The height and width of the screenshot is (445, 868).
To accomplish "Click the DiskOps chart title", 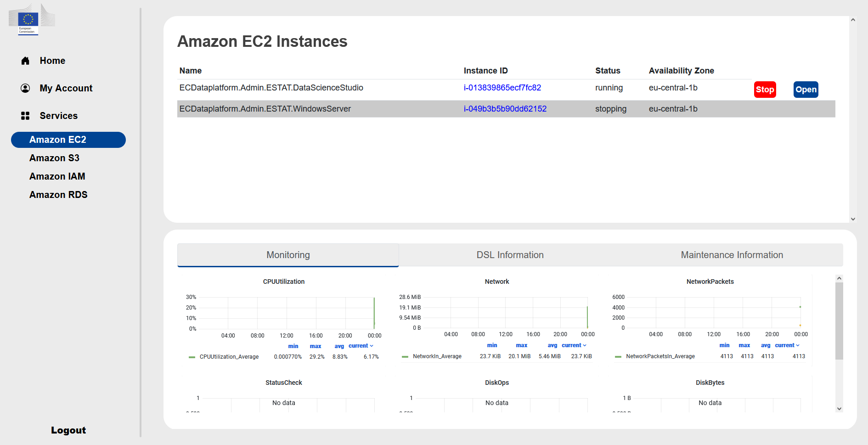I will [496, 383].
